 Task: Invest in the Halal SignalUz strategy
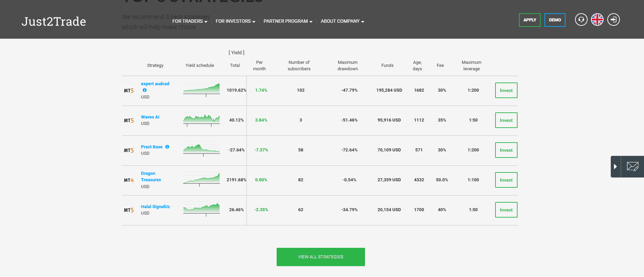tap(506, 210)
